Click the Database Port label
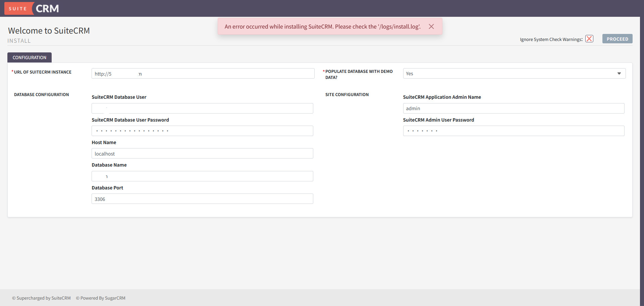The image size is (644, 306). pos(107,188)
